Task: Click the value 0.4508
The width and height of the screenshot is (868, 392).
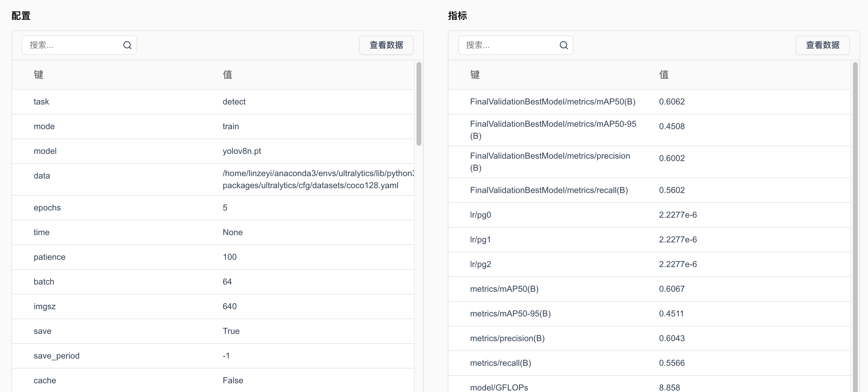Action: pyautogui.click(x=672, y=126)
